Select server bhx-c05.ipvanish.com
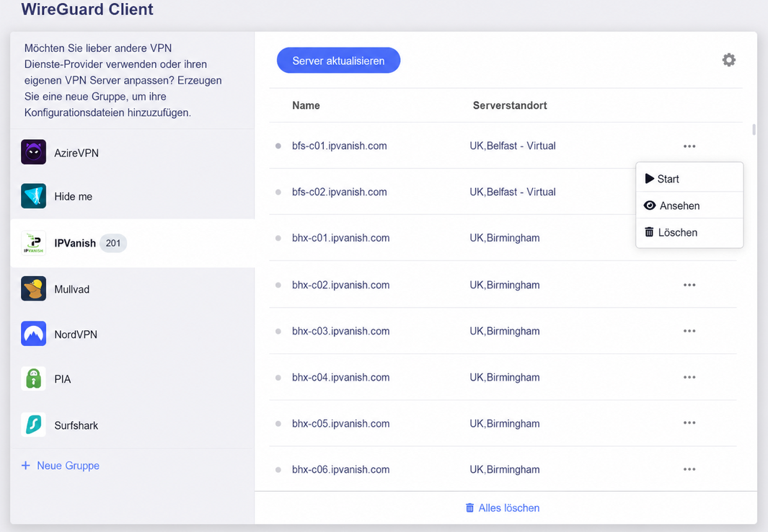This screenshot has width=768, height=532. 341,423
